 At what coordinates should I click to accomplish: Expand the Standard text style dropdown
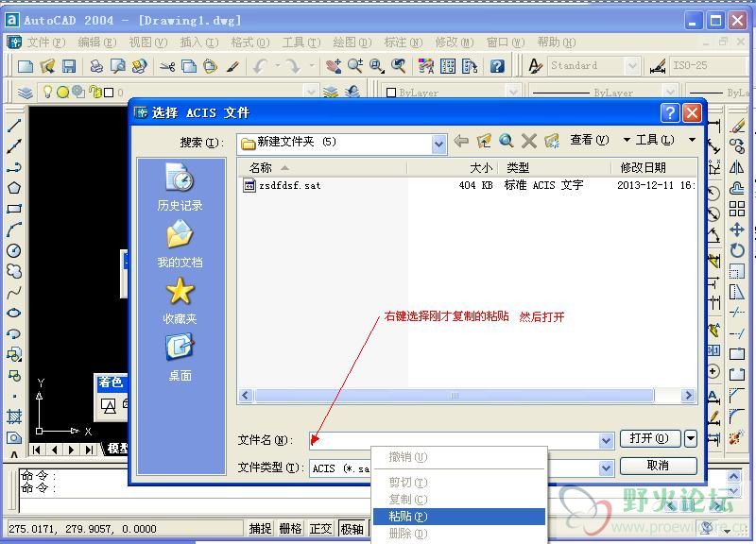631,66
